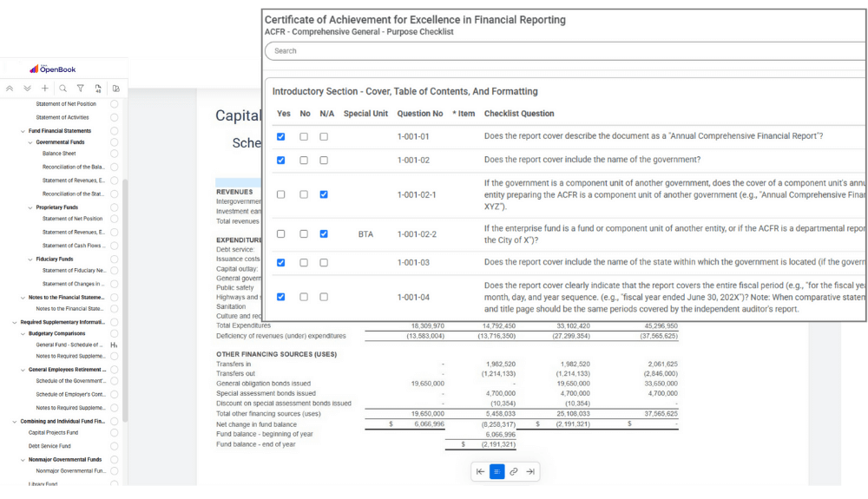Viewport: 868px width, 499px height.
Task: Collapse Budgetary Comparisons chevron
Action: click(x=23, y=334)
